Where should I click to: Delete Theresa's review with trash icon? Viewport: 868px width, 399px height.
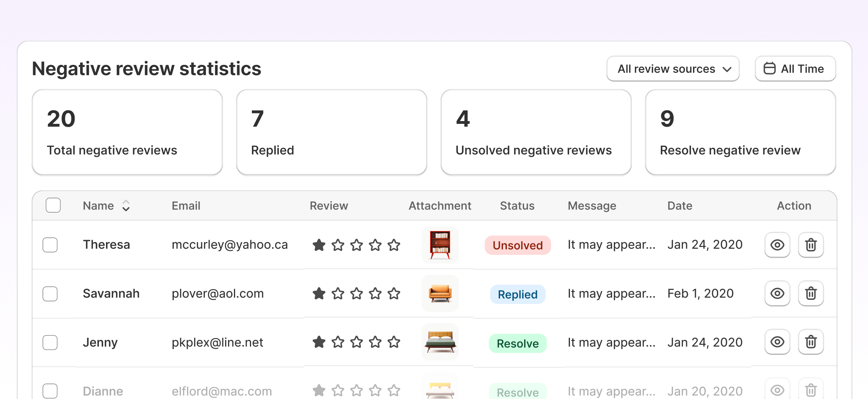tap(811, 245)
